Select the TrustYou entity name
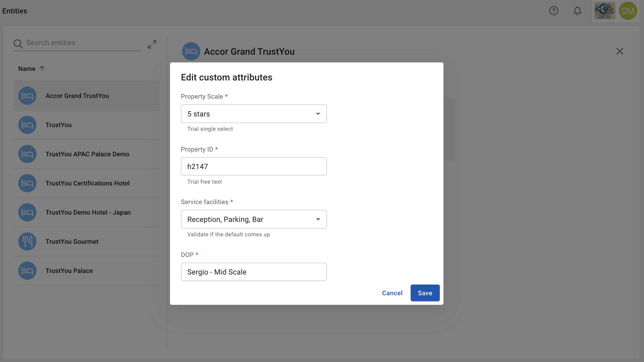The width and height of the screenshot is (644, 362). pos(59,125)
